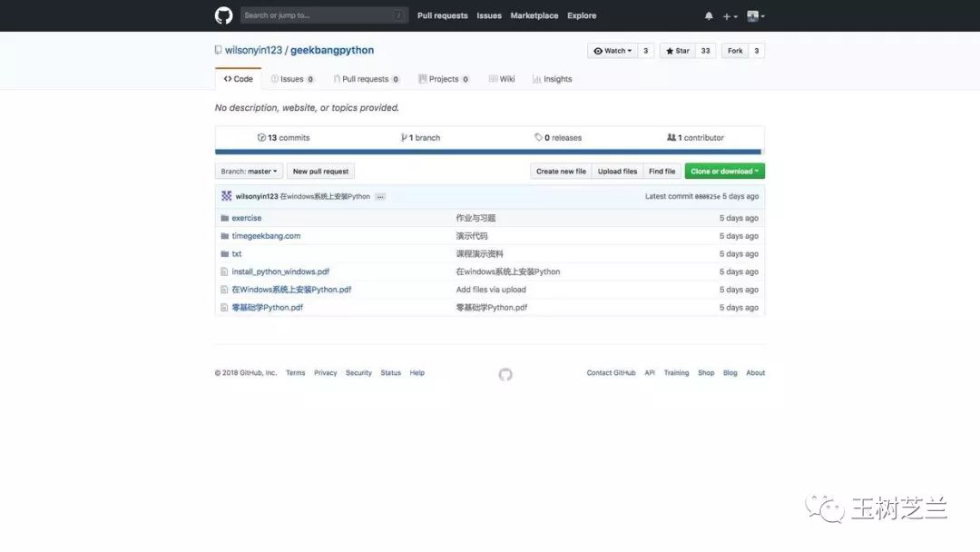View the 1 branch list
The width and height of the screenshot is (980, 552).
420,137
